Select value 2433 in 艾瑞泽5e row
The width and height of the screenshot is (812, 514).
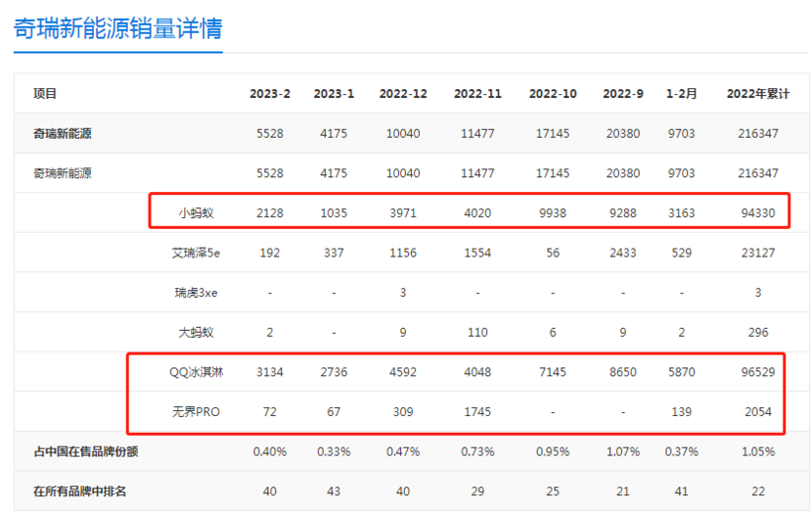point(623,253)
